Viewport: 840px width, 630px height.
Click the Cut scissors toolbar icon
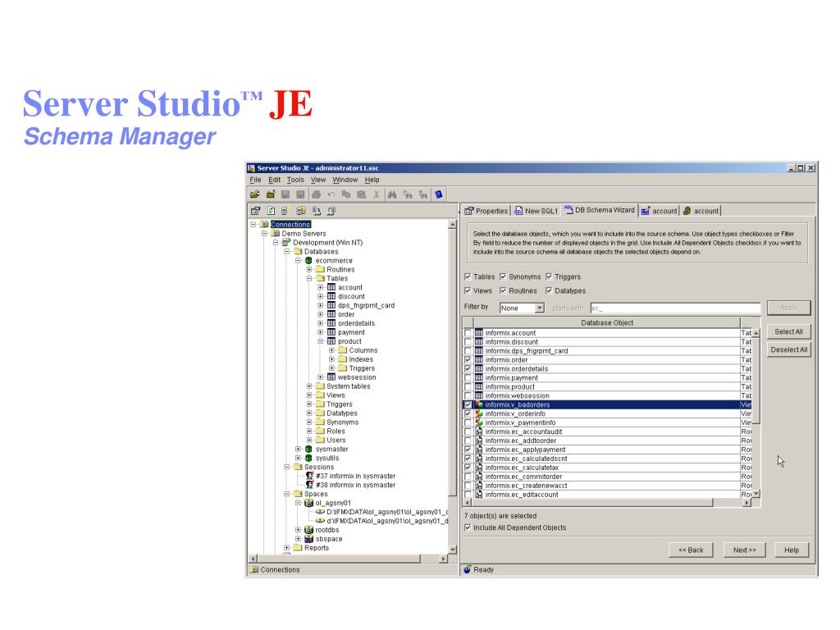coord(377,194)
